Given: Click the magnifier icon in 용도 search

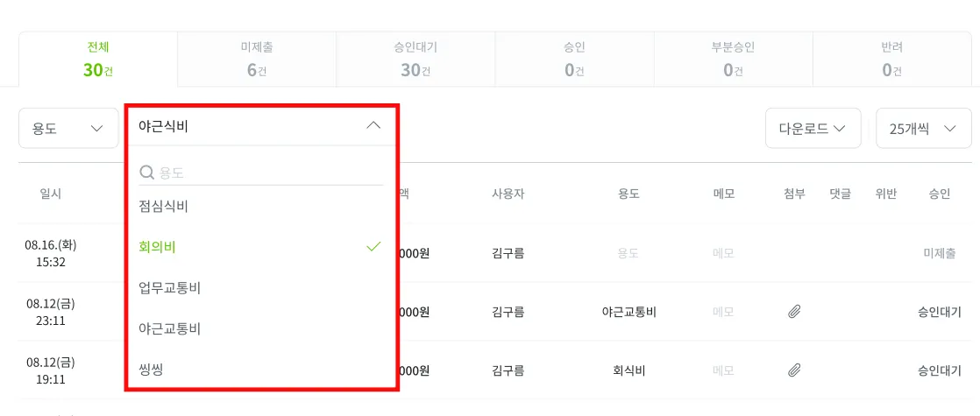Looking at the screenshot, I should pos(147,173).
